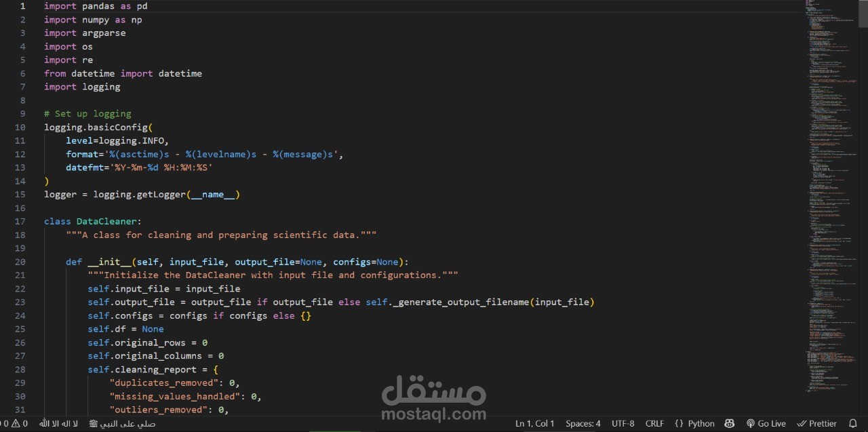Click the minimap code overview
This screenshot has height=432, width=868.
831,197
